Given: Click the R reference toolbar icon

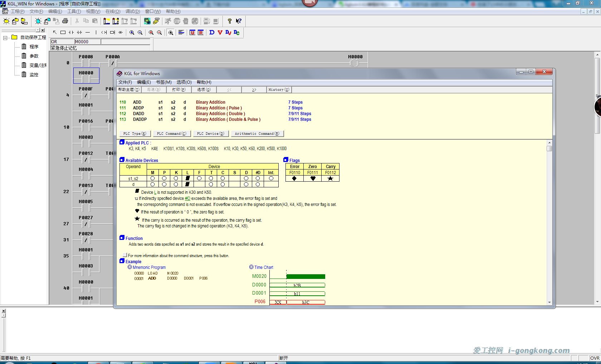Looking at the screenshot, I should [201, 33].
